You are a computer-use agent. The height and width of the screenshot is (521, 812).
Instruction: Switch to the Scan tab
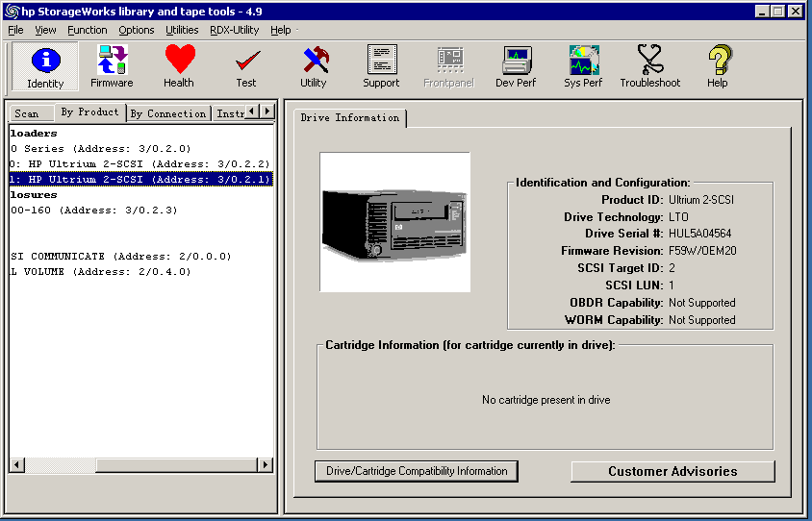coord(31,113)
